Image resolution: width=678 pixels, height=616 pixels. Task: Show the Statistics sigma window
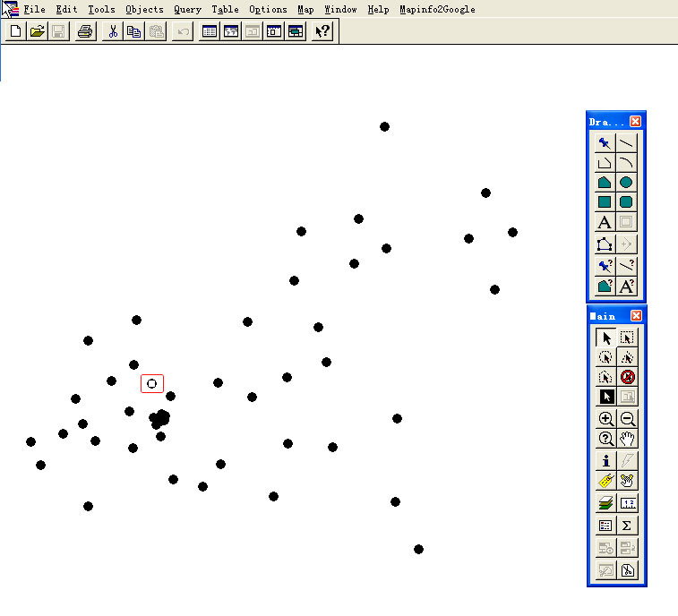627,526
